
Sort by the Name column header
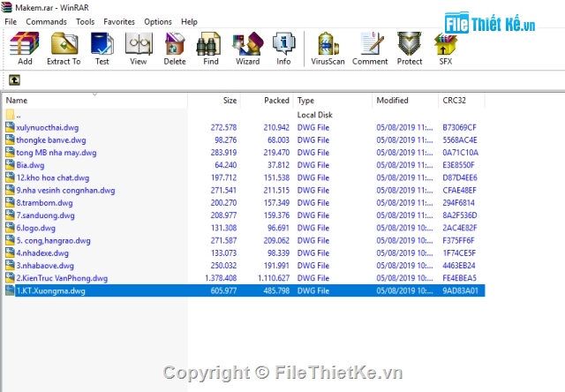[x=95, y=100]
